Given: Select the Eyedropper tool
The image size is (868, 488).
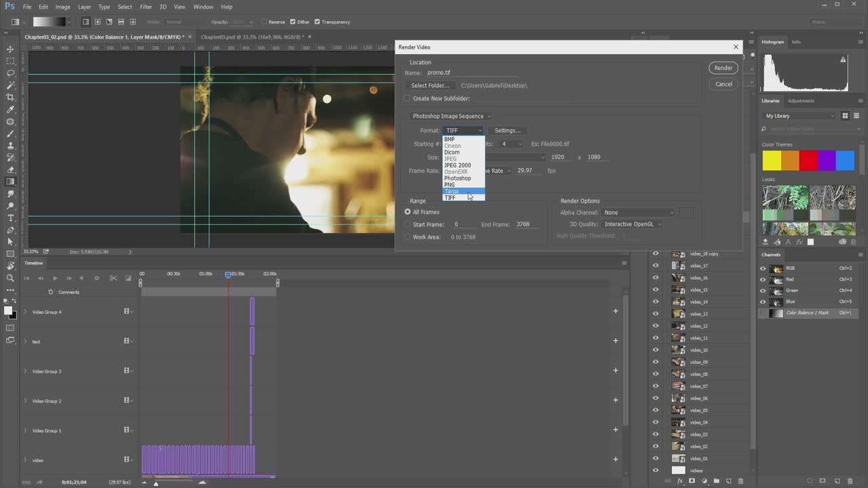Looking at the screenshot, I should pos(10,109).
